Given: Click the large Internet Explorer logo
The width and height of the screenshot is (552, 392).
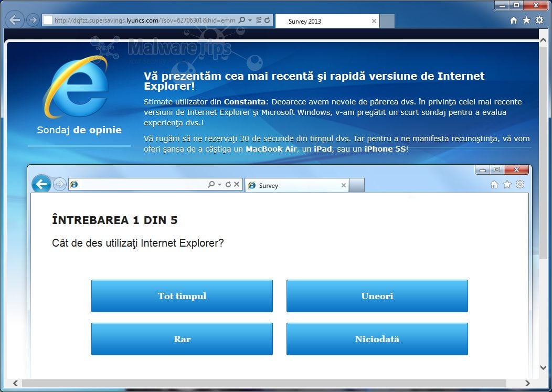Looking at the screenshot, I should tap(76, 87).
